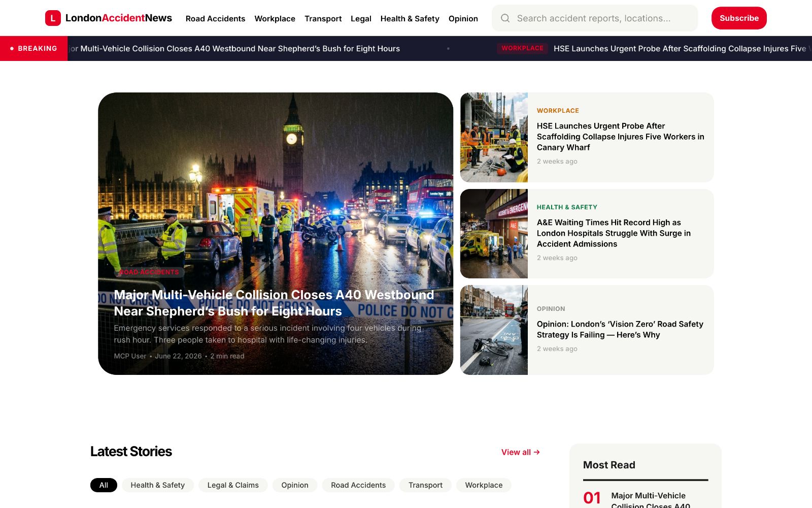Viewport: 812px width, 508px height.
Task: Click the WORKPLACE tag in ticker
Action: tap(522, 48)
